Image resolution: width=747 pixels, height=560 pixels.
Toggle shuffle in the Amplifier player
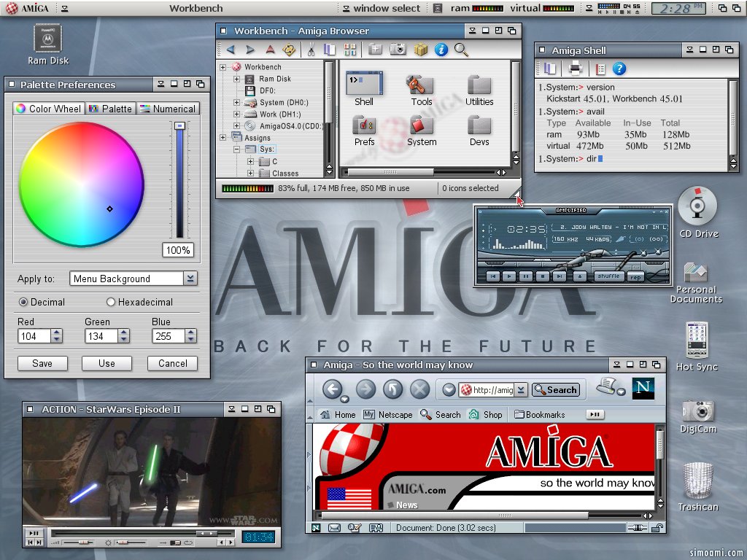click(609, 276)
